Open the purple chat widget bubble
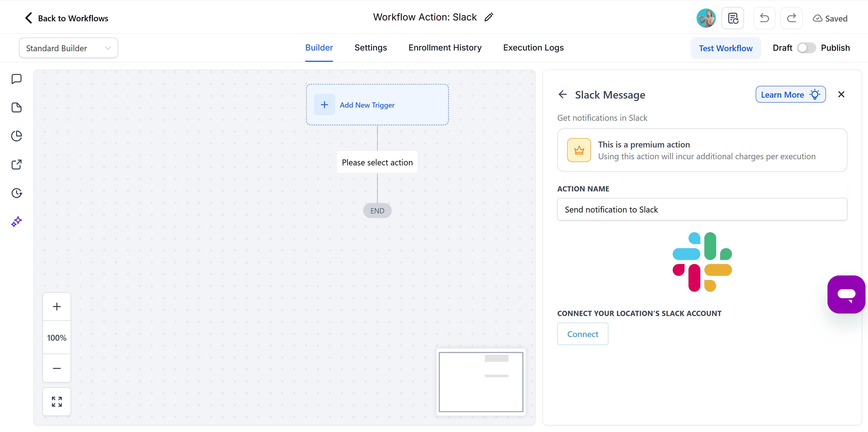868x432 pixels. coord(846,294)
